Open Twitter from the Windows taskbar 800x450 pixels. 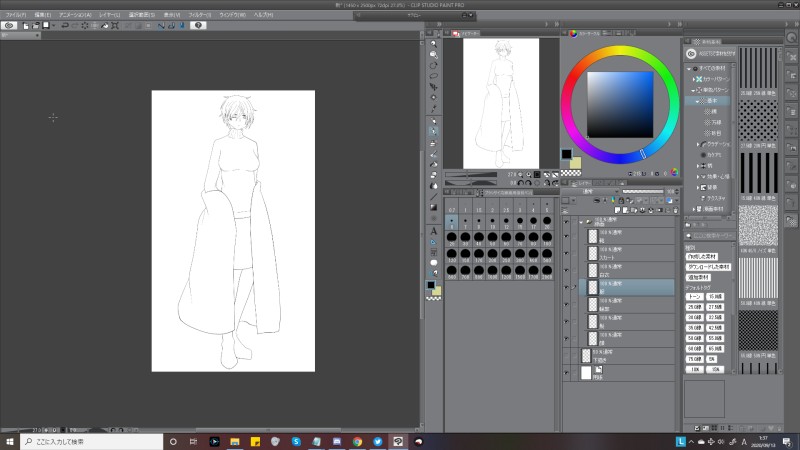pyautogui.click(x=378, y=441)
